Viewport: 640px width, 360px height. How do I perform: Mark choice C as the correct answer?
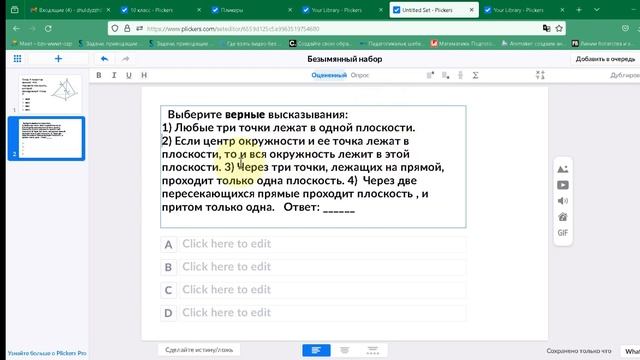(x=168, y=290)
